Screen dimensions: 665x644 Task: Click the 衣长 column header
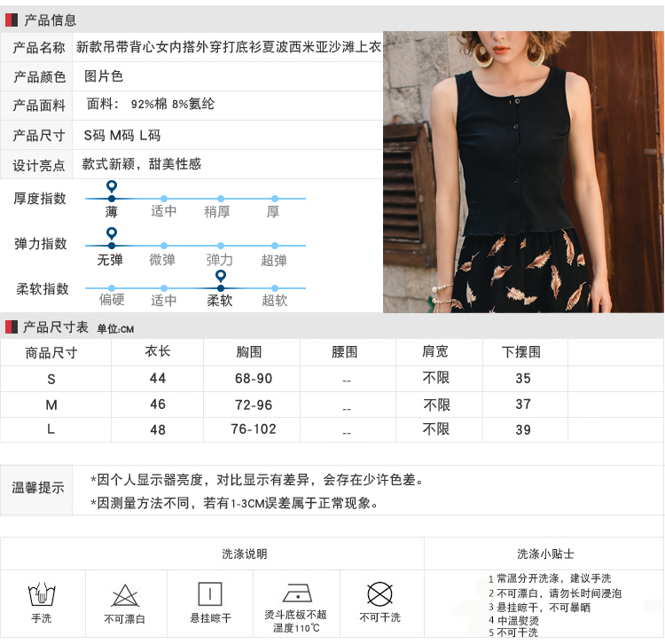point(158,351)
